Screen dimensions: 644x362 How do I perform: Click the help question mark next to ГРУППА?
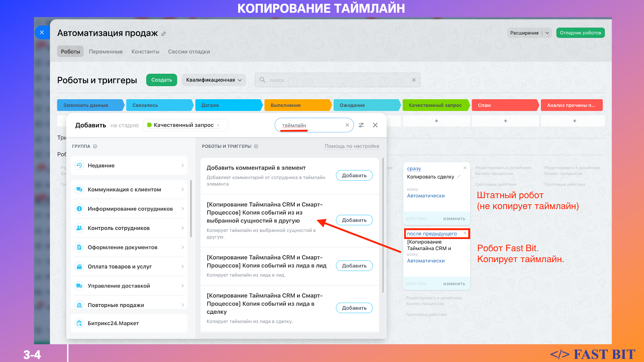95,146
